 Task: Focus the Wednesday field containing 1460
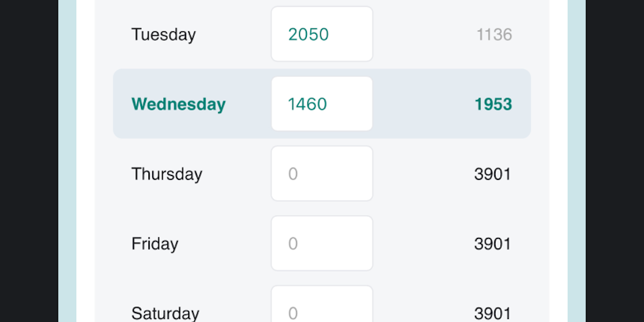click(x=321, y=104)
